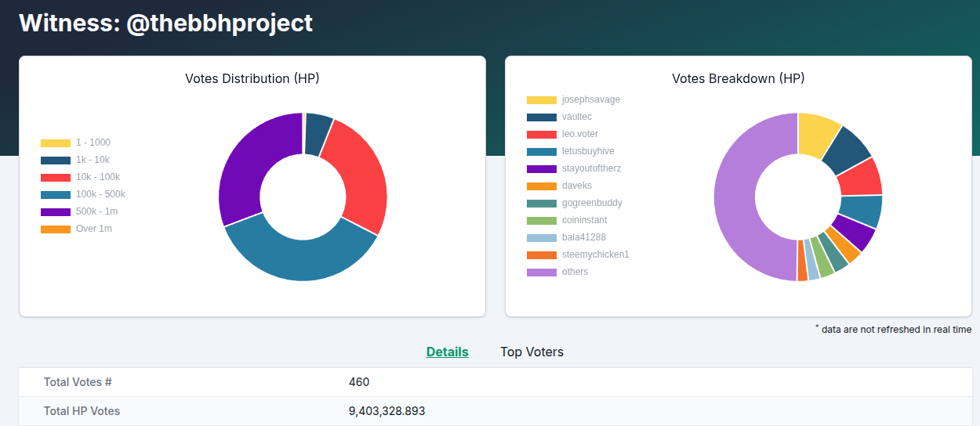Click the '100k - 500k' legend swatch

coord(56,194)
